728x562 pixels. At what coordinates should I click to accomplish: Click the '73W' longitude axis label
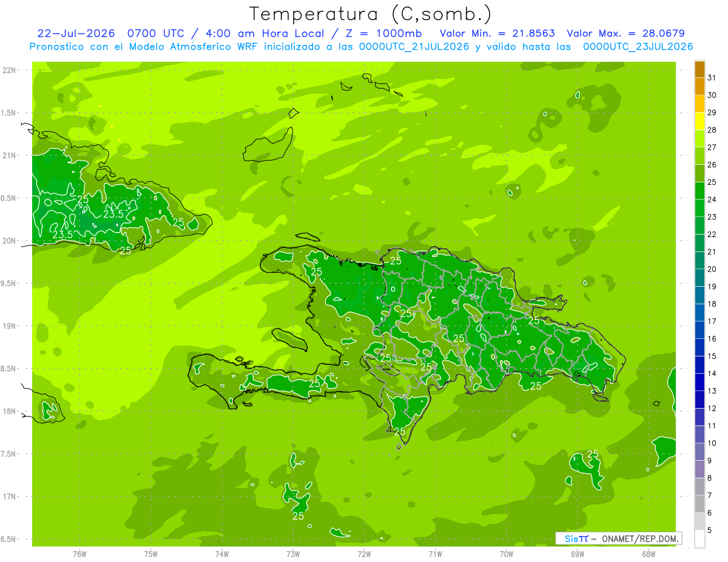coord(293,554)
